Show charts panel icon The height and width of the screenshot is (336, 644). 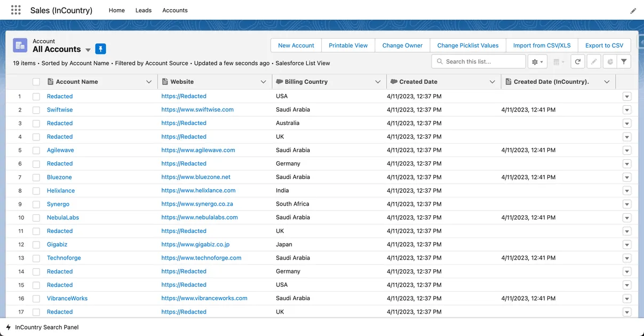[x=610, y=62]
